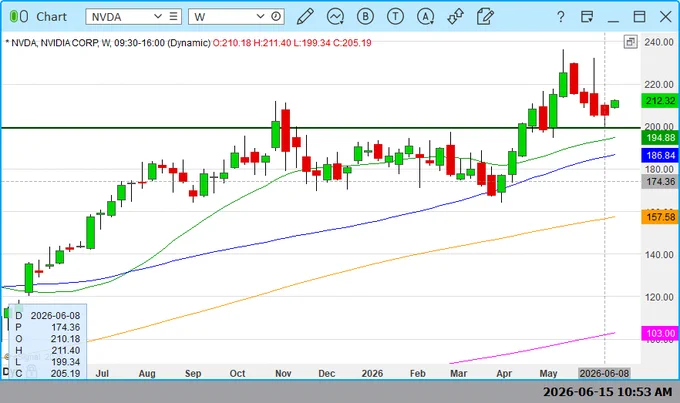Screen dimensions: 680x403
Task: Open the NVDA symbol dropdown arrow
Action: [158, 16]
